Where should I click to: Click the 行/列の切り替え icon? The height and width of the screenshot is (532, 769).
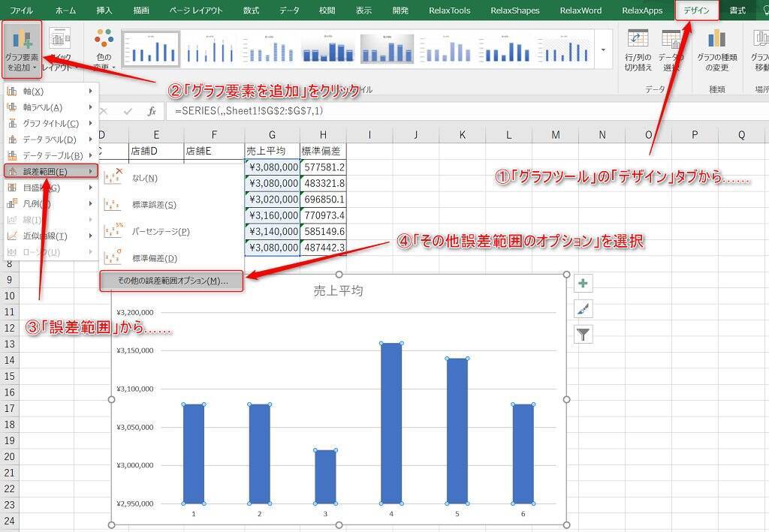[x=638, y=50]
